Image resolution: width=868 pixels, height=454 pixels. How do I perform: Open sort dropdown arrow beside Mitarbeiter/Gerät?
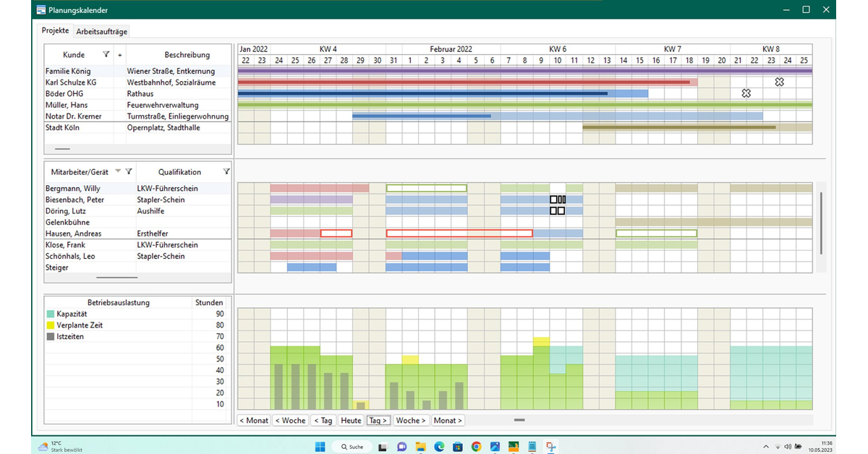[118, 171]
